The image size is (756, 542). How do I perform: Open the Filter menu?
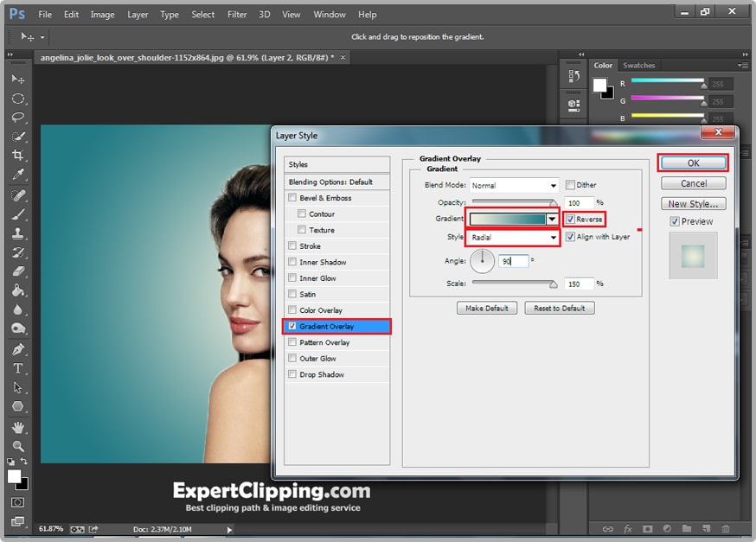237,14
